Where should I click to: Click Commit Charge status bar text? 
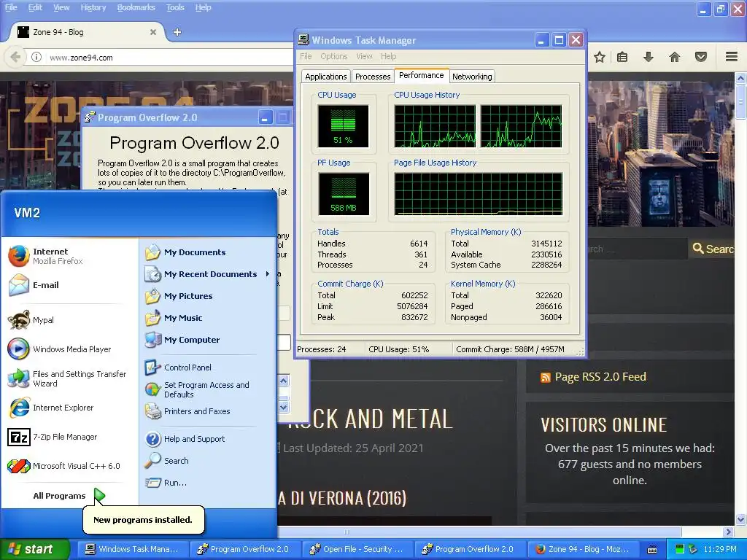coord(510,349)
